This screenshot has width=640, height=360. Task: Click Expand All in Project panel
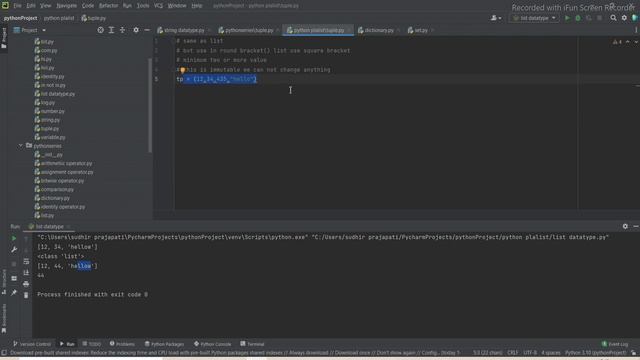(111, 30)
